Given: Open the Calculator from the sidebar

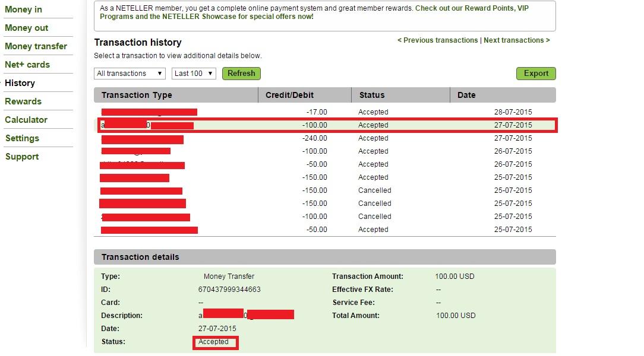Looking at the screenshot, I should (26, 120).
